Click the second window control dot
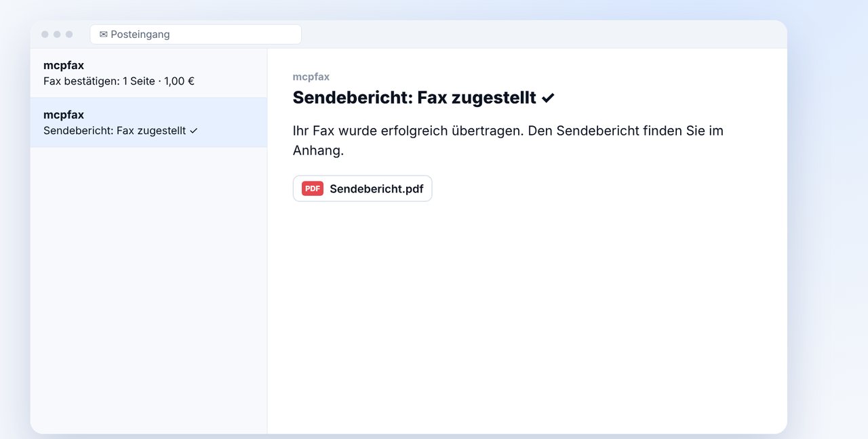Screen dimensions: 868x439 pos(57,35)
